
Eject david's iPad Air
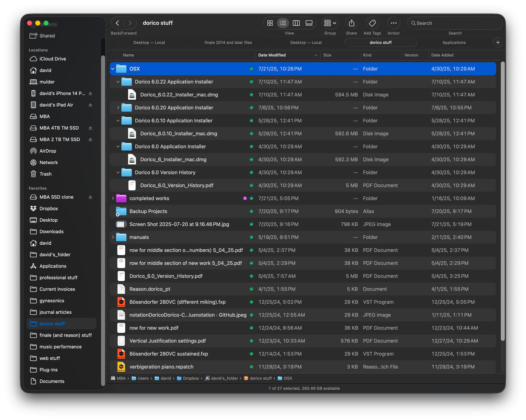pos(90,105)
